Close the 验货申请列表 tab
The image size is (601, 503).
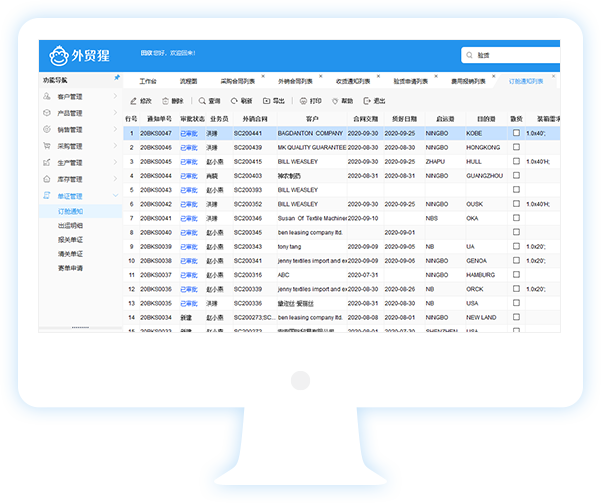[436, 76]
